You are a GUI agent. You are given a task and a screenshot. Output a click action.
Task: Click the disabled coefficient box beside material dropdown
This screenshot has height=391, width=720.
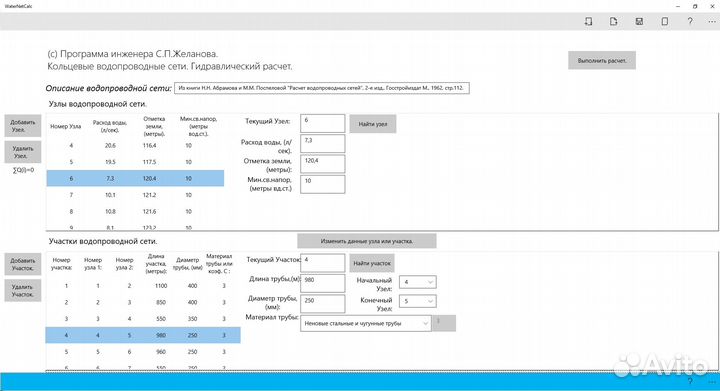[x=444, y=323]
